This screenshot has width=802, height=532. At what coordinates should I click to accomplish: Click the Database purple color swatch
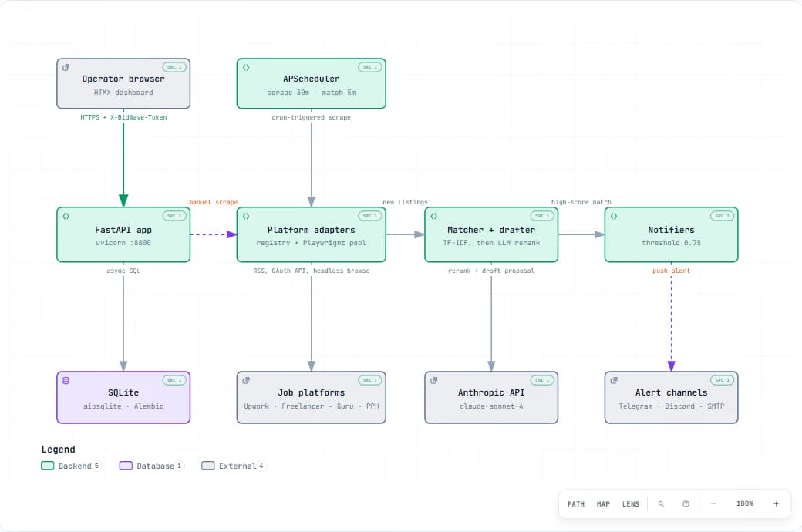coord(126,466)
